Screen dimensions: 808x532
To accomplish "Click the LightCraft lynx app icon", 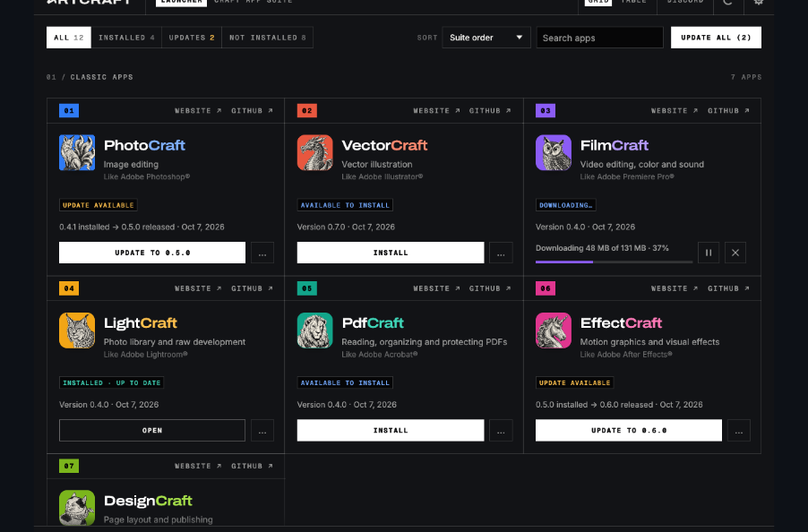I will [77, 330].
